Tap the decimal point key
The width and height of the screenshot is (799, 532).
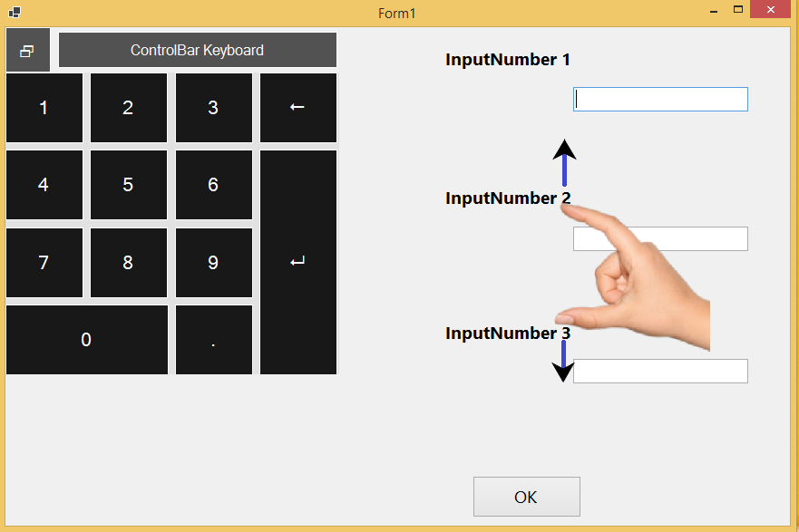click(x=213, y=340)
